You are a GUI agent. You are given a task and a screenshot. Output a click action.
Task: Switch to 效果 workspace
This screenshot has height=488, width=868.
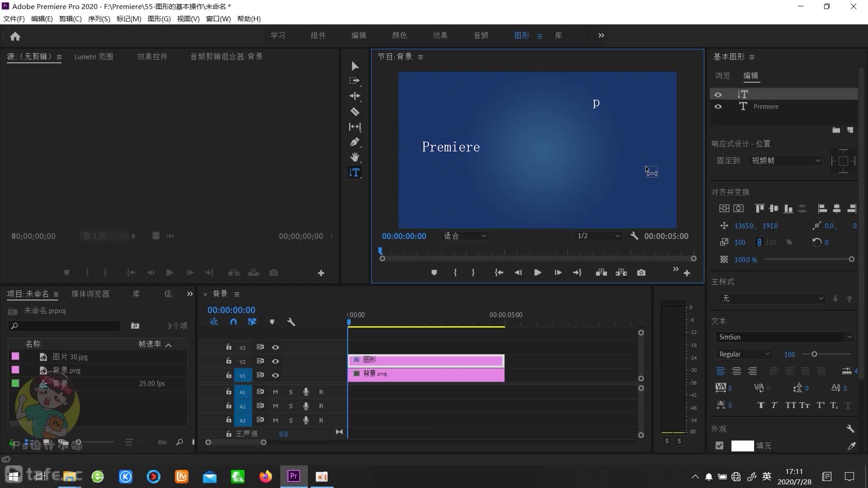click(440, 35)
